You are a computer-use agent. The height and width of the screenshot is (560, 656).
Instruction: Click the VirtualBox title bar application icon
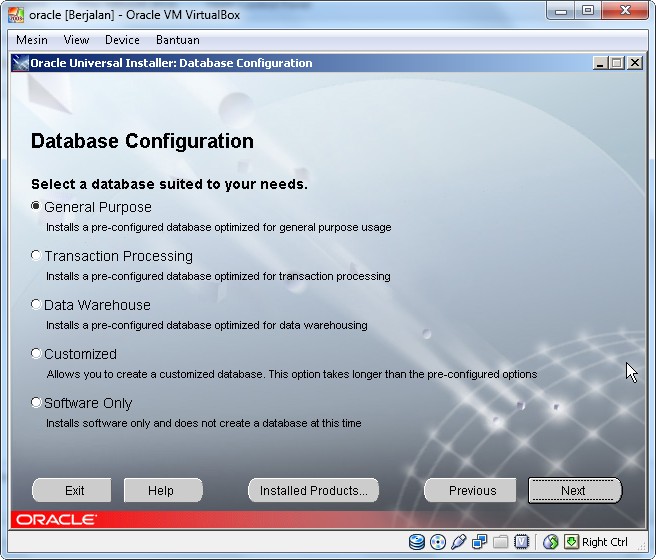16,15
